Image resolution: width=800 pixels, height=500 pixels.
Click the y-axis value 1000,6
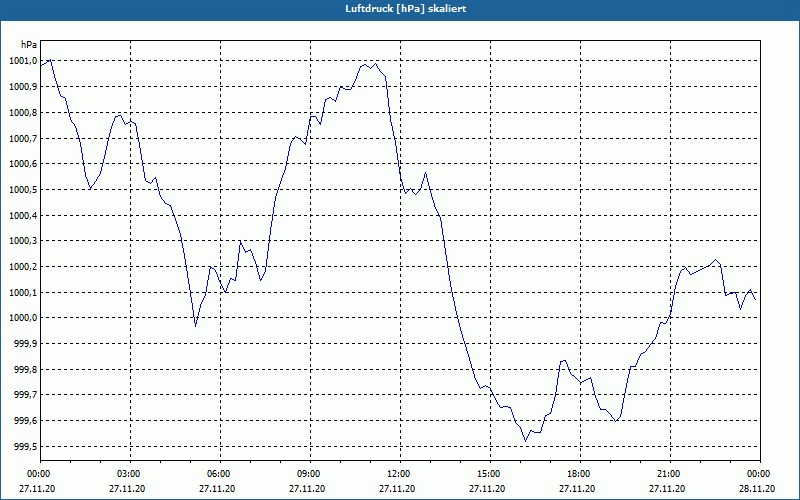pyautogui.click(x=23, y=164)
